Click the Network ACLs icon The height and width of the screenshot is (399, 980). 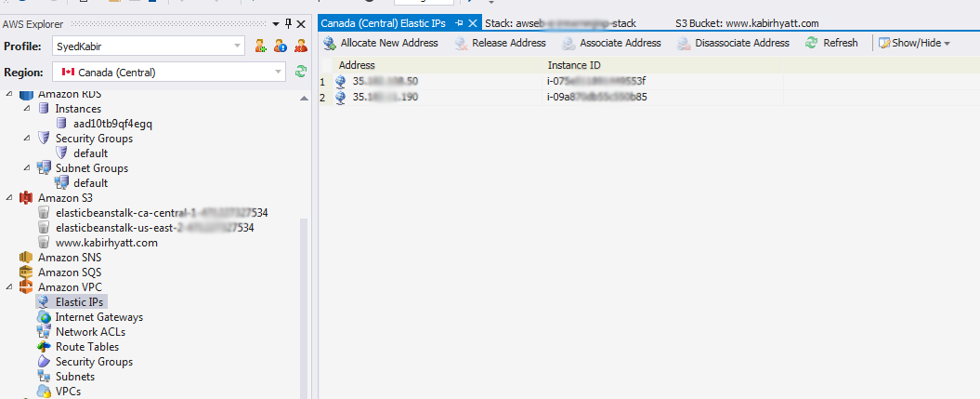point(44,332)
